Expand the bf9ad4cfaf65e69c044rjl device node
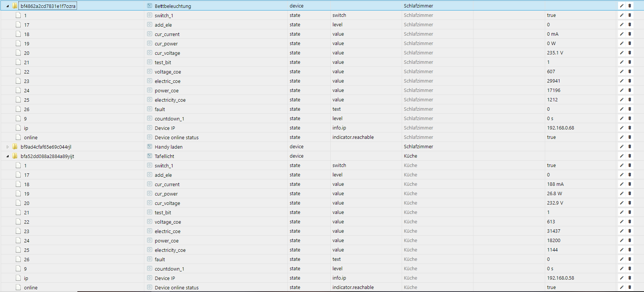Image resolution: width=644 pixels, height=292 pixels. [8, 147]
